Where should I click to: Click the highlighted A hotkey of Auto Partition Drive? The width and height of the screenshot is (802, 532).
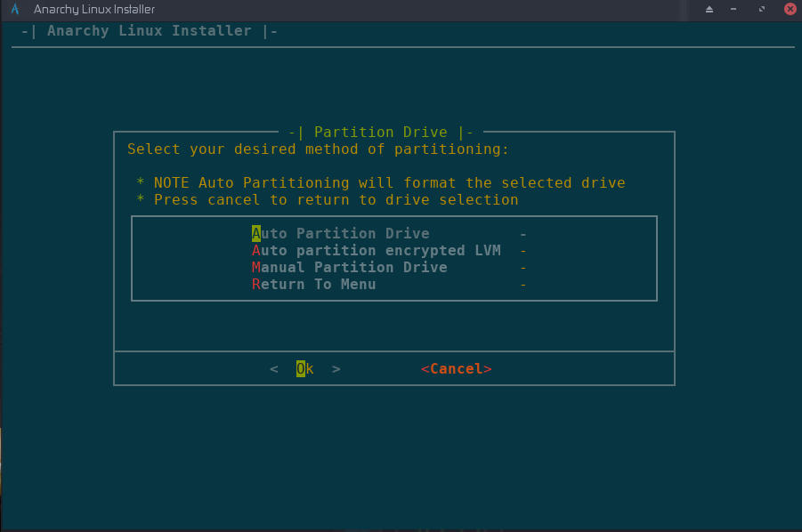pyautogui.click(x=256, y=233)
